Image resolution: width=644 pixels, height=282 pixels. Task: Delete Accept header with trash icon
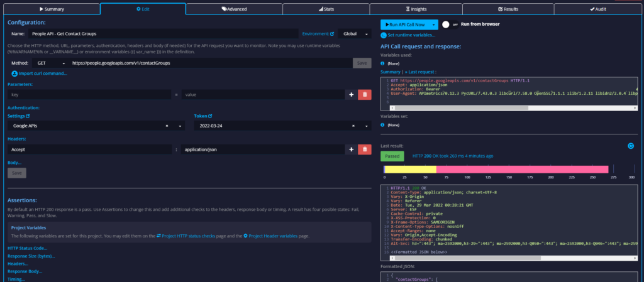click(365, 149)
